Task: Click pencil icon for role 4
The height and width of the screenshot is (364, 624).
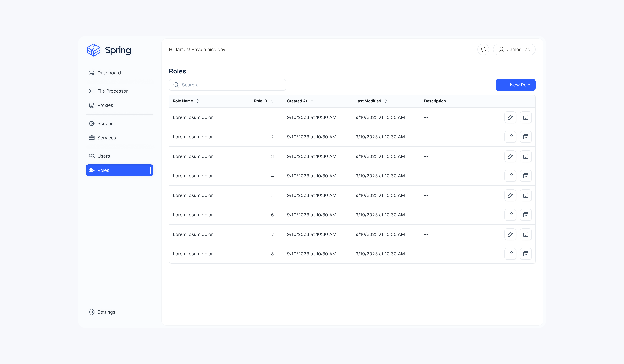Action: pos(510,176)
